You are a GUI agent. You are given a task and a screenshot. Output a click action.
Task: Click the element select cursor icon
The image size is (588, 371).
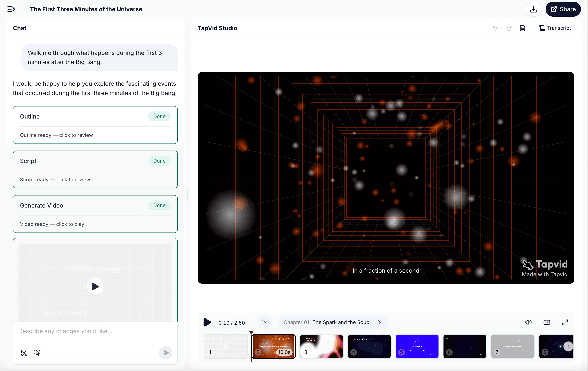pos(37,352)
